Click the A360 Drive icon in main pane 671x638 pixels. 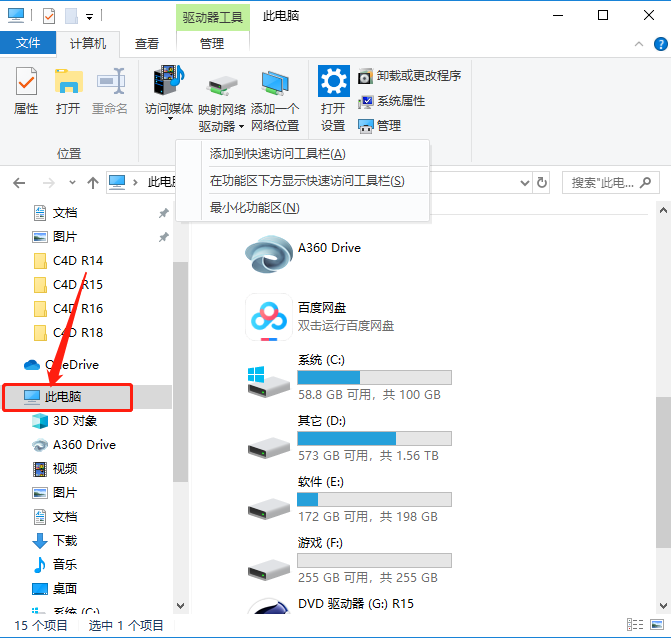(269, 254)
